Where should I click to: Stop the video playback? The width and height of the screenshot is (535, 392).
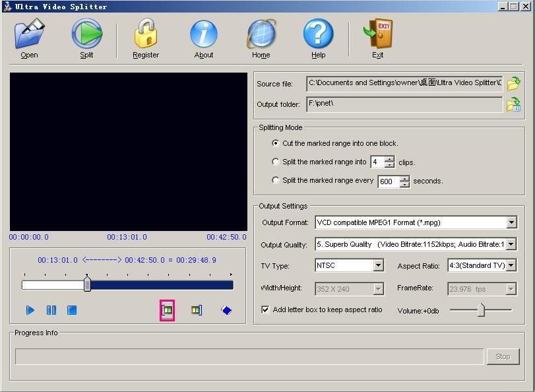pos(72,310)
